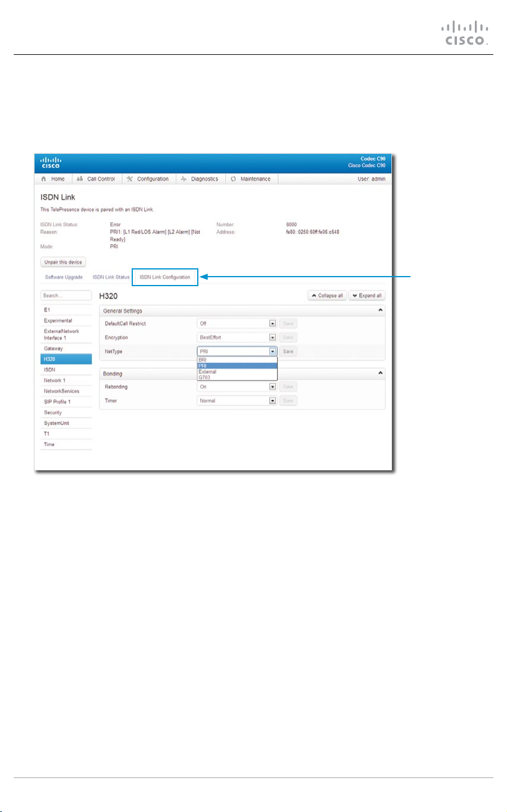Save the NetType setting
Screen dimensions: 507x812
(288, 352)
